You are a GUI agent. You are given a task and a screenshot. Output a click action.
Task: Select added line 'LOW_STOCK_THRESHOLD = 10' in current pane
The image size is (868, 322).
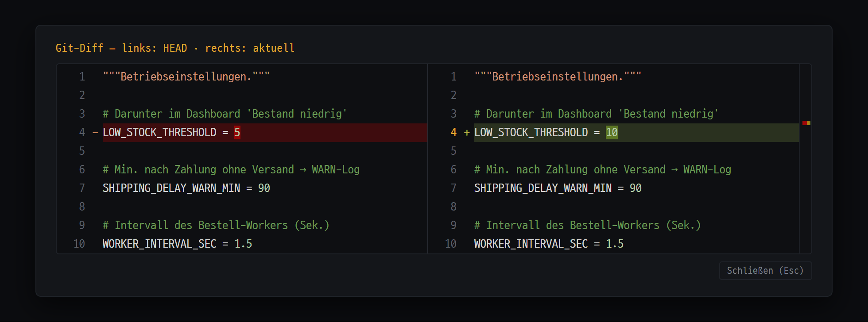(x=636, y=132)
